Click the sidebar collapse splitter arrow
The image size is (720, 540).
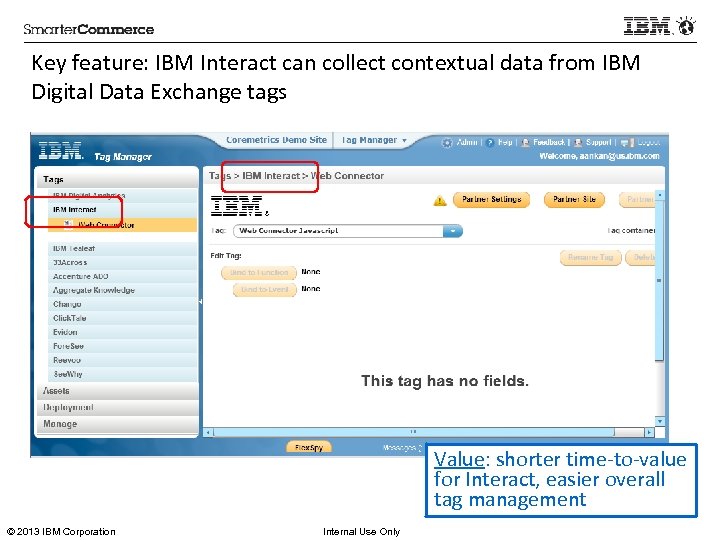pyautogui.click(x=200, y=302)
